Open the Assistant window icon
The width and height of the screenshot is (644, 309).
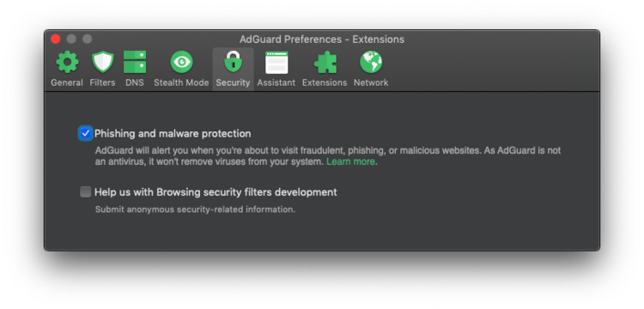tap(276, 63)
